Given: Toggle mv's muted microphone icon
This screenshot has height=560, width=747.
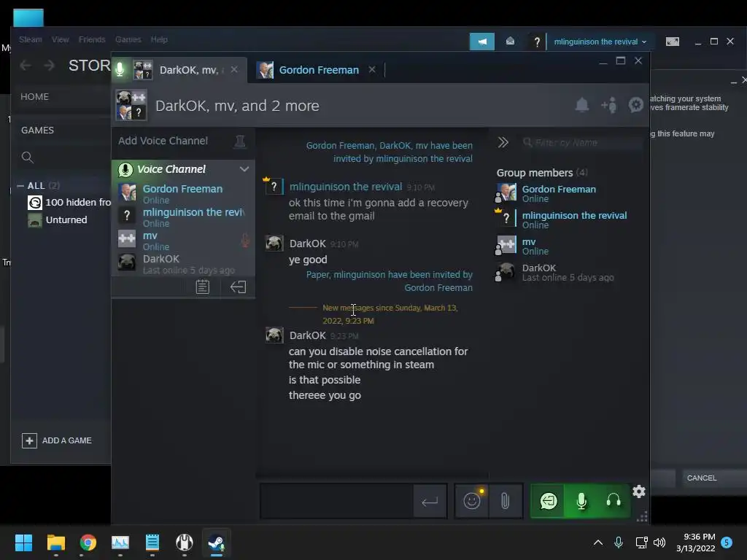Looking at the screenshot, I should pos(245,241).
